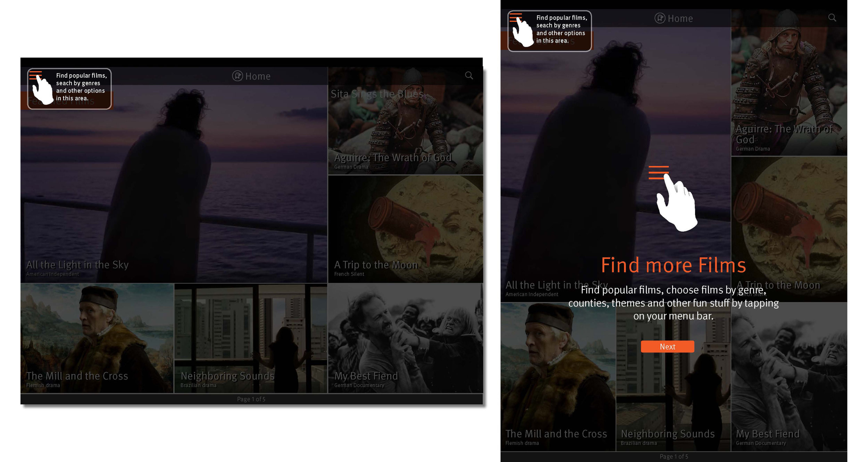Image resolution: width=868 pixels, height=462 pixels.
Task: Click 'Flemish drama' label in landscape mockup
Action: (x=43, y=385)
